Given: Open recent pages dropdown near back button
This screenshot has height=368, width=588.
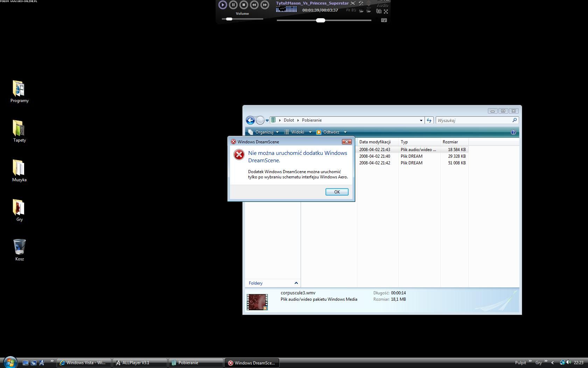Looking at the screenshot, I should [267, 121].
